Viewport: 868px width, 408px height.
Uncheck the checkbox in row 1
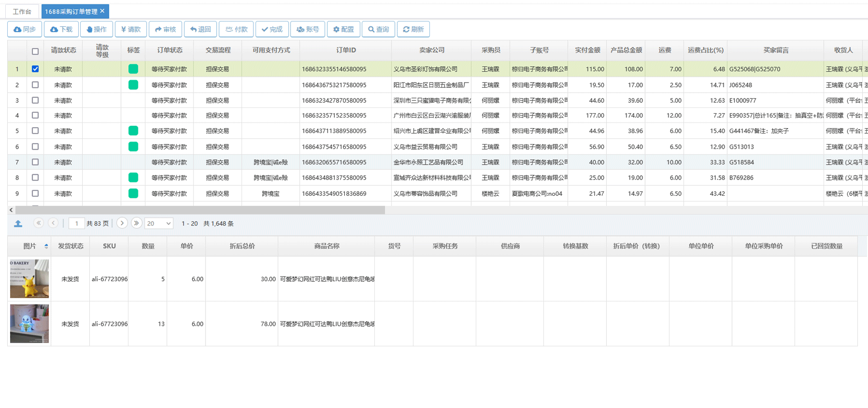[x=35, y=69]
